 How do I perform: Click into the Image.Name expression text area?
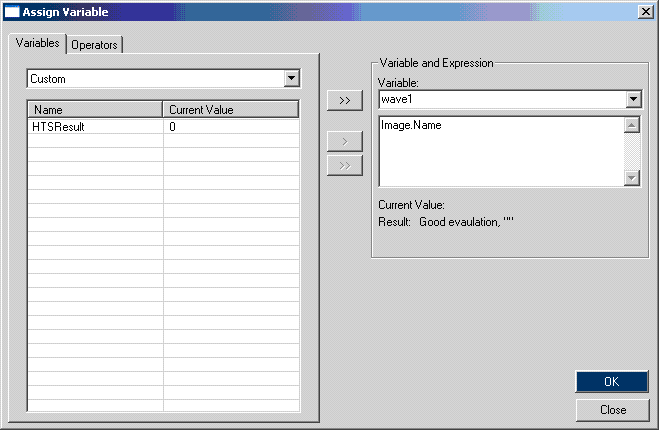500,152
